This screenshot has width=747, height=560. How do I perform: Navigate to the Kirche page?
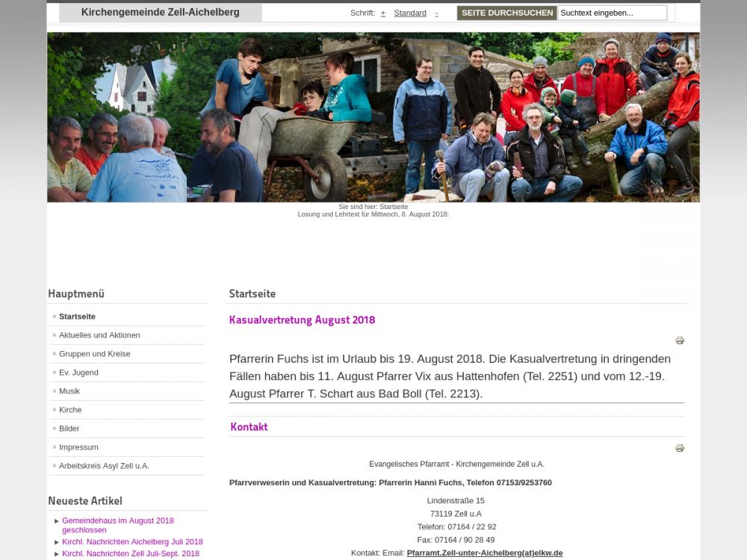tap(70, 409)
